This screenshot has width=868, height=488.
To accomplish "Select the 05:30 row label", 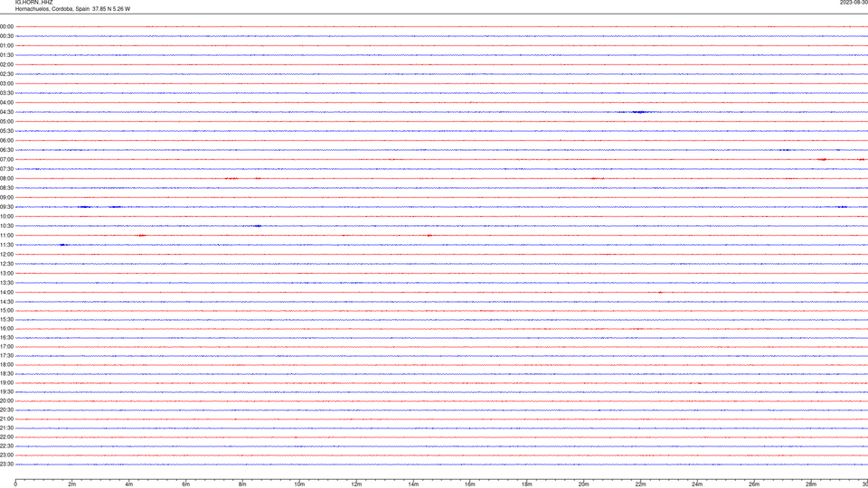I will click(x=6, y=131).
